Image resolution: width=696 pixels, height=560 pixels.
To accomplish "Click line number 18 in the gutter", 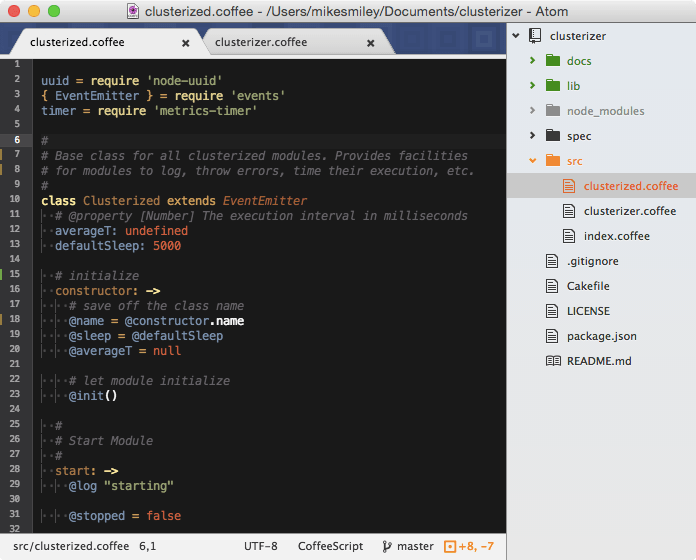I will (x=15, y=319).
